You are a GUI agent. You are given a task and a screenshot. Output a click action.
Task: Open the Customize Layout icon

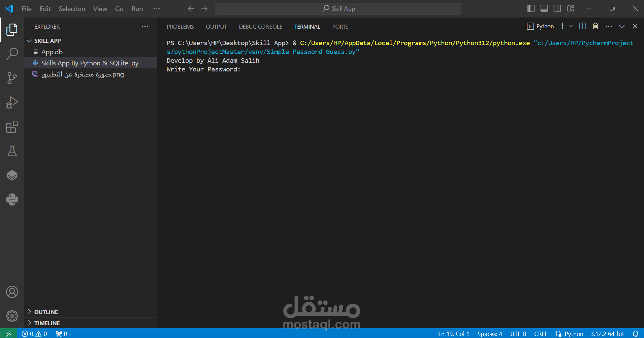pos(571,8)
